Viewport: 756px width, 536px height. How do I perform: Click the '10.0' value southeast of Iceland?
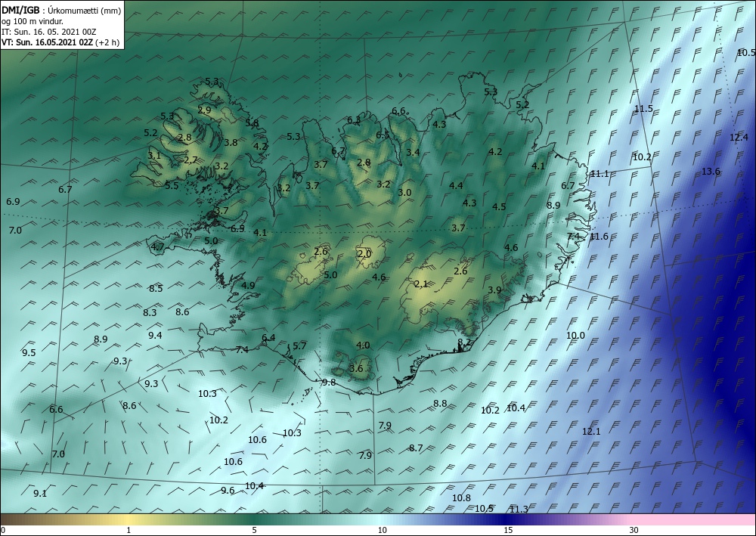(575, 336)
